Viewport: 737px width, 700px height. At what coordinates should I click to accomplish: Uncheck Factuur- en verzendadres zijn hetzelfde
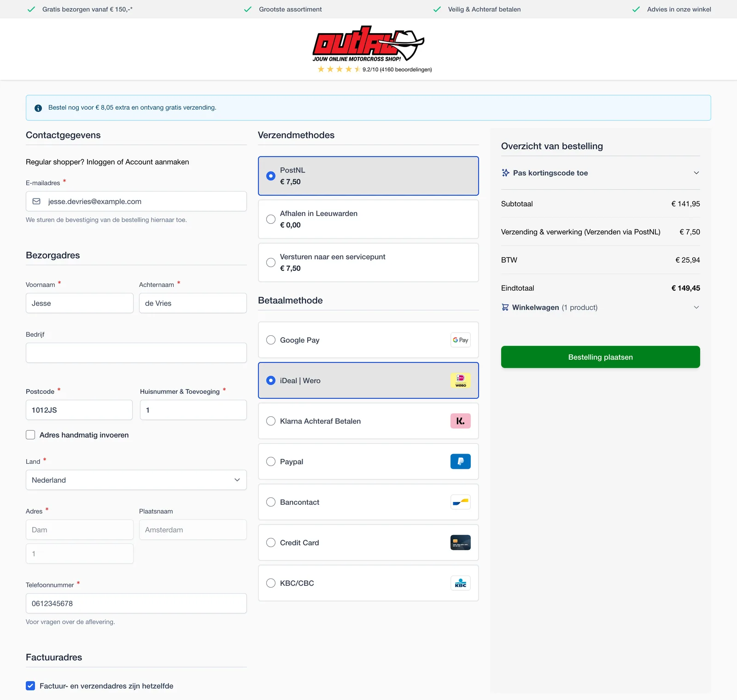pos(30,686)
